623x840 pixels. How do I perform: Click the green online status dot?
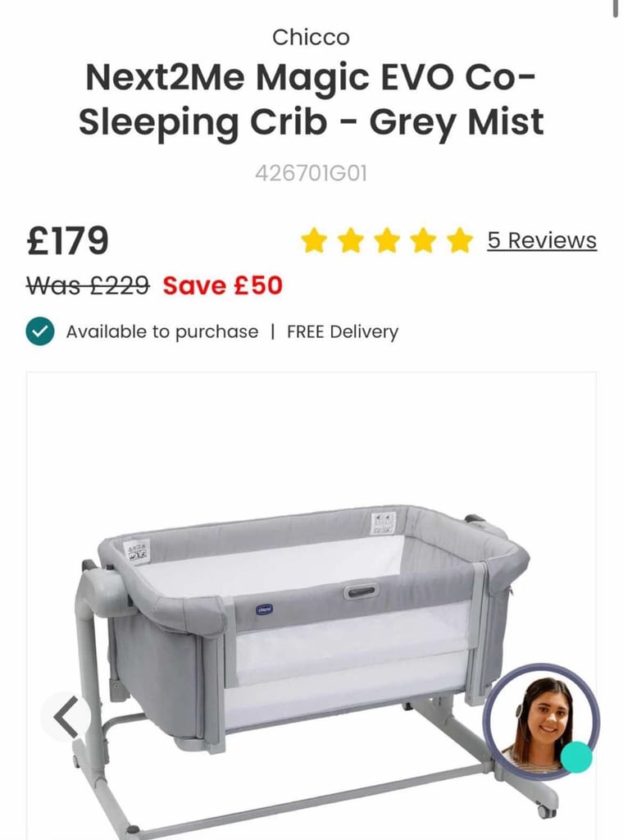pyautogui.click(x=576, y=757)
